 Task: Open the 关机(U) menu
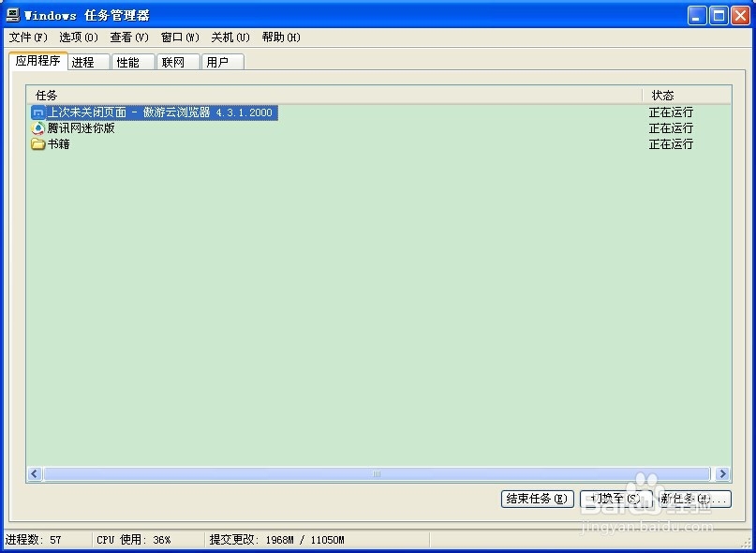(x=230, y=37)
